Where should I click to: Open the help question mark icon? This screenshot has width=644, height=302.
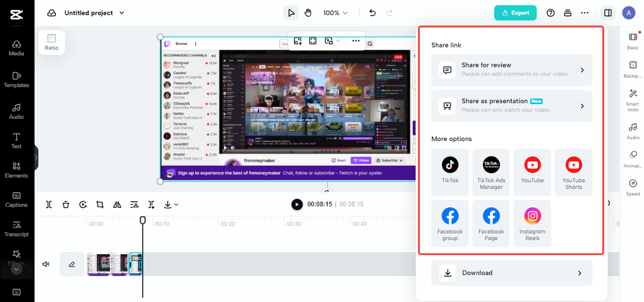click(x=550, y=13)
